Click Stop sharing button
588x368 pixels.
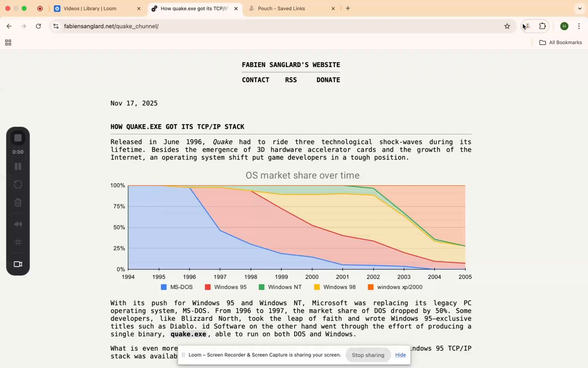tap(368, 355)
